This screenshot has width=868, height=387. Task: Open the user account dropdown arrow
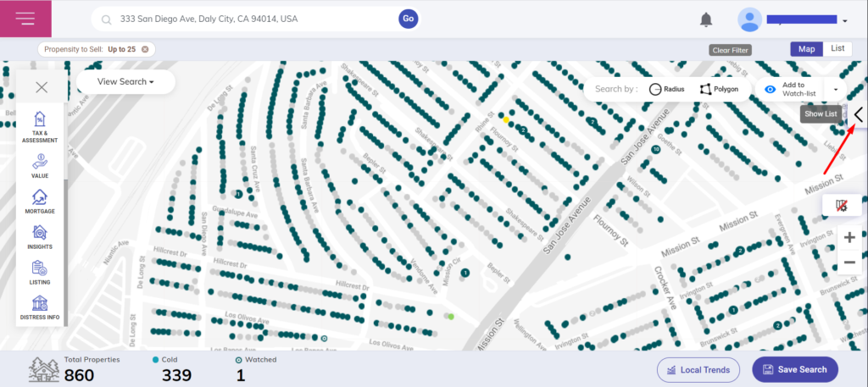(x=845, y=20)
